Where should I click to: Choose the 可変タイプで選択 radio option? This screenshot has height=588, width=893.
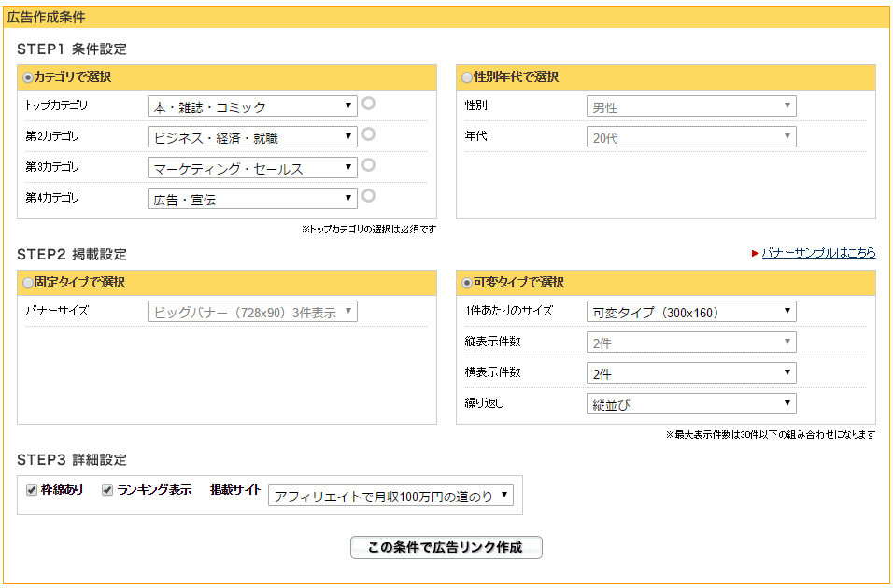(467, 283)
